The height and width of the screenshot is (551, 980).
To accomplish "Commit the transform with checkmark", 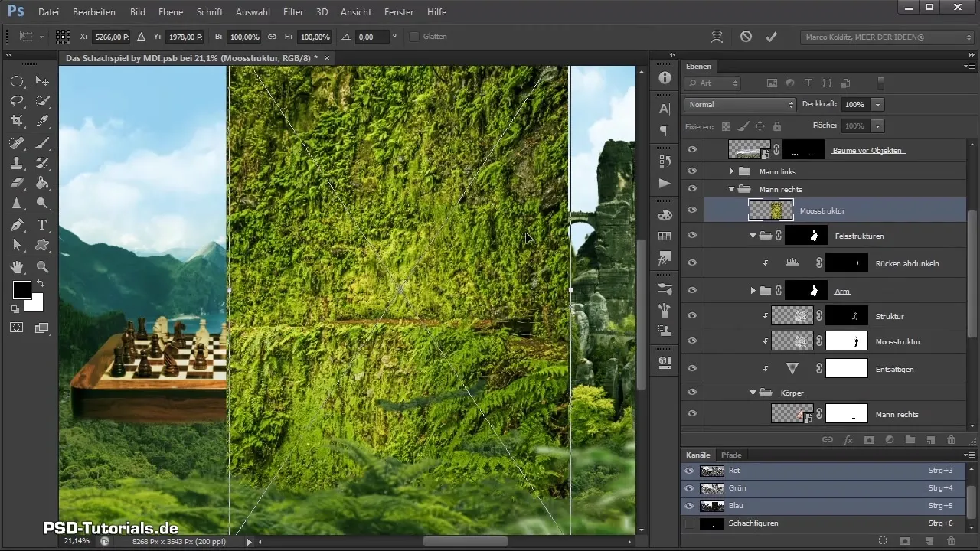I will (x=772, y=37).
